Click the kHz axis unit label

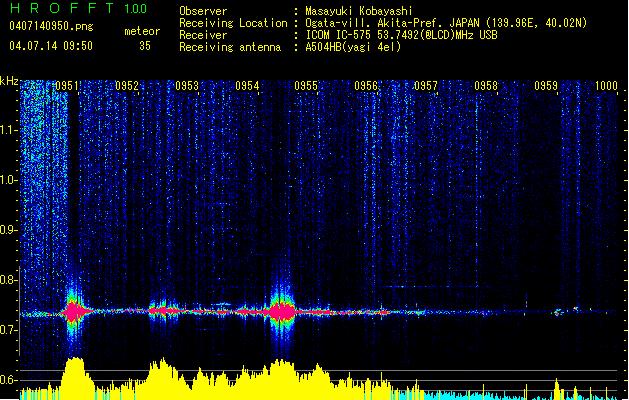point(9,81)
